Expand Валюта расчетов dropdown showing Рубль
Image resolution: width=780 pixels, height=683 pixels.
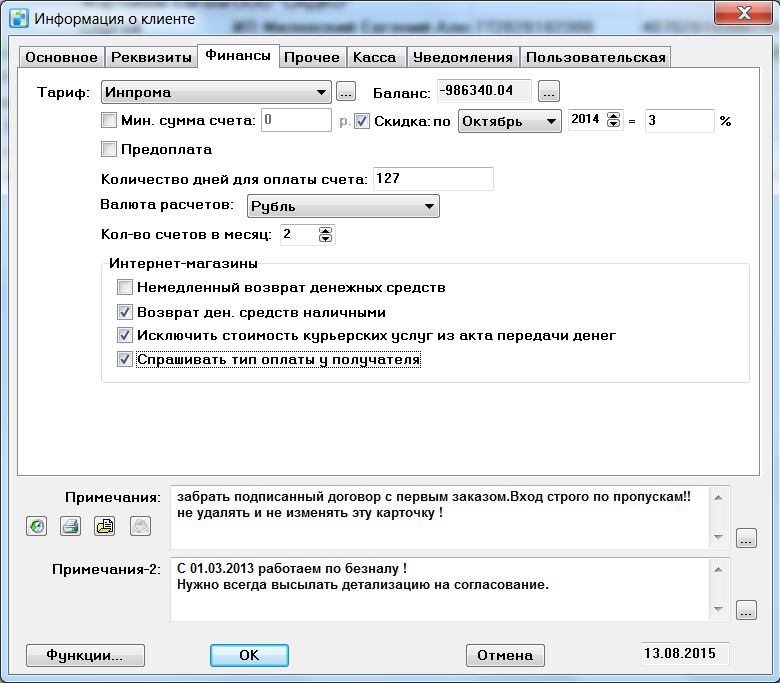[x=343, y=206]
